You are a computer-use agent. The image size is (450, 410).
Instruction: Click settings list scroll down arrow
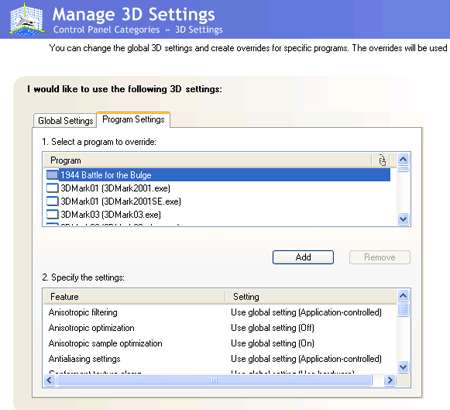pos(403,367)
